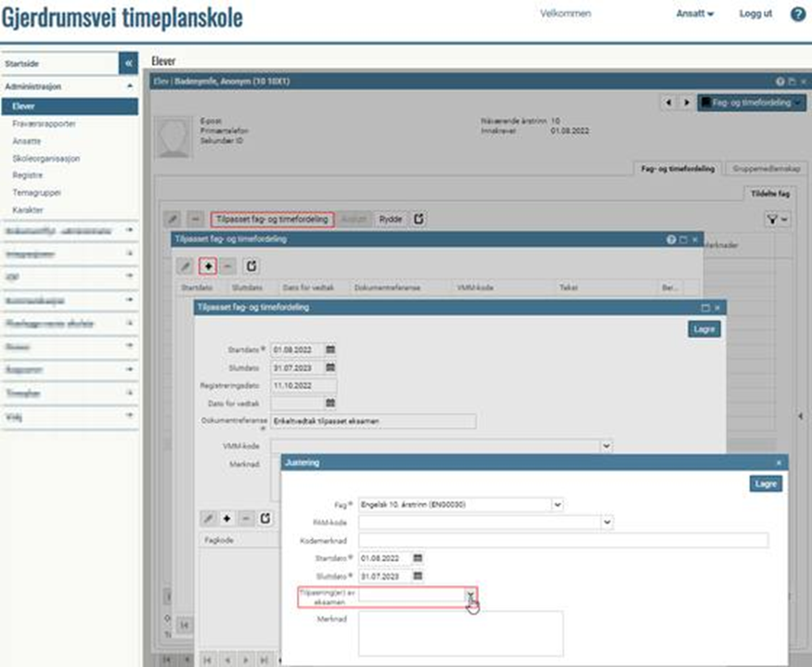This screenshot has width=812, height=667.
Task: Click the help question mark icon
Action: 797,15
